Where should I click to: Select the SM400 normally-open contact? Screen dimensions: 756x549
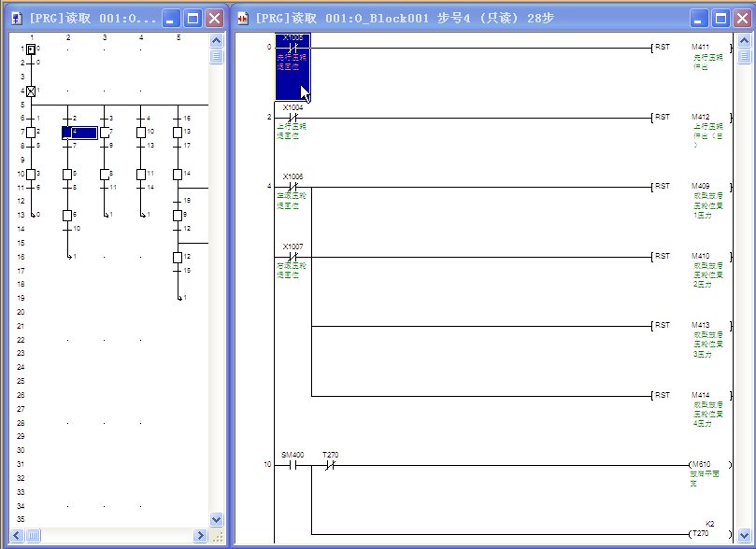[292, 465]
